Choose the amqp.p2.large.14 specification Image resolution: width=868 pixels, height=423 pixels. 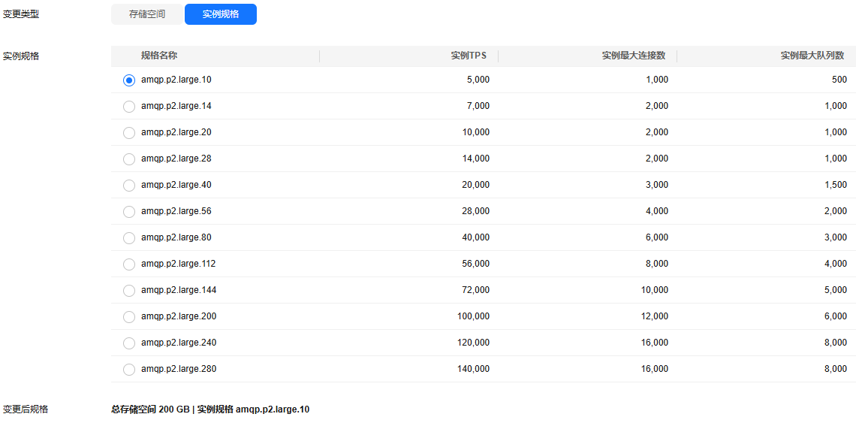tap(129, 106)
